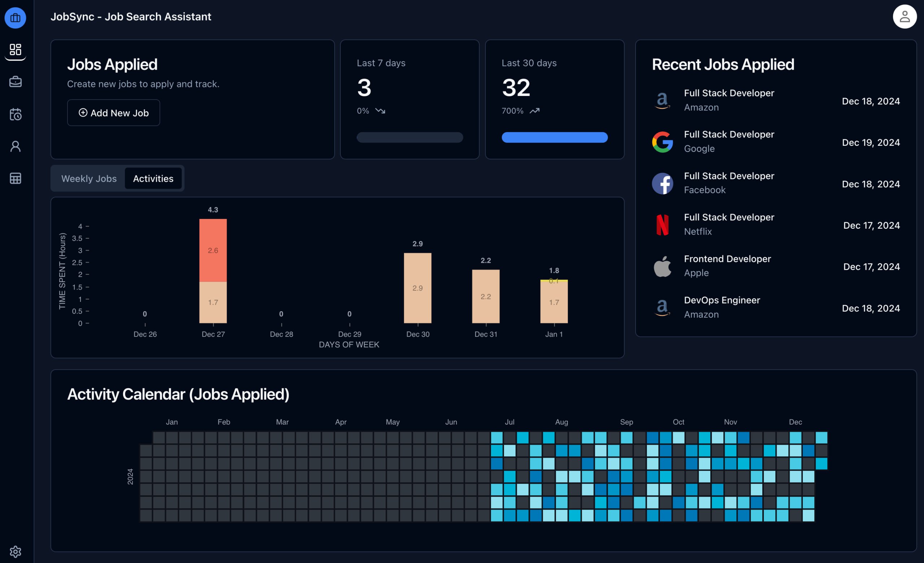Viewport: 924px width, 563px height.
Task: Open My Jobs briefcase sidebar icon
Action: [16, 82]
